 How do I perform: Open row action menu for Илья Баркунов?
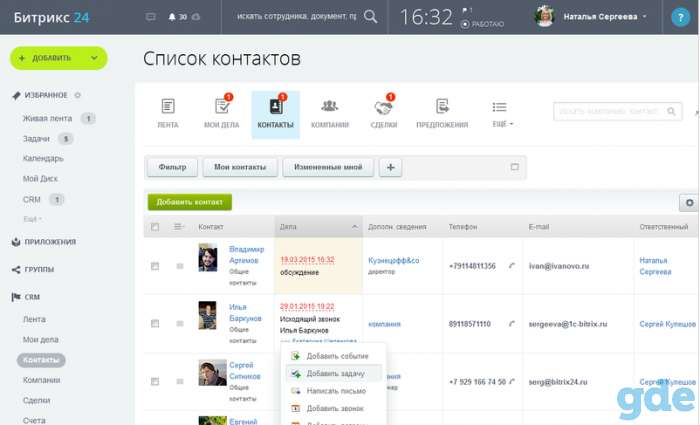point(180,324)
